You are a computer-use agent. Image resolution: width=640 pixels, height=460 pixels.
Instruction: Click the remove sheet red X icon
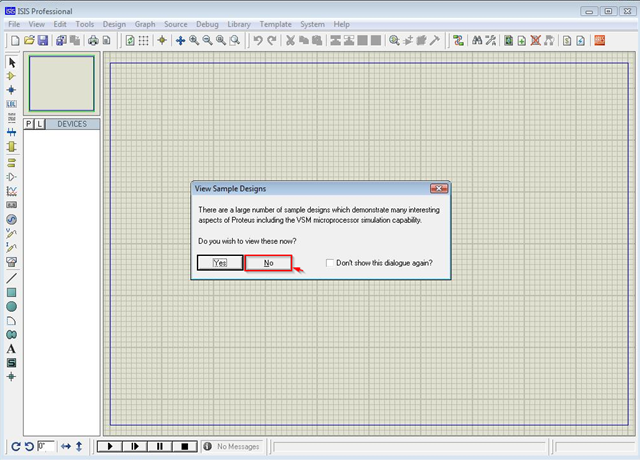[x=536, y=40]
